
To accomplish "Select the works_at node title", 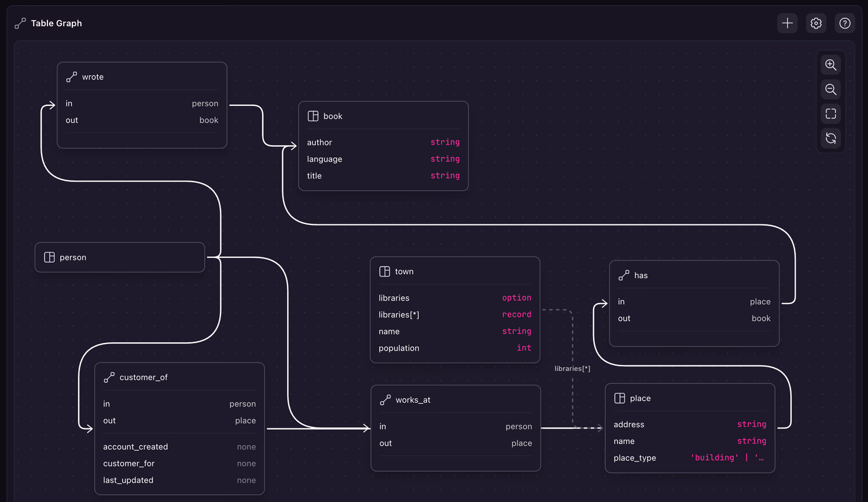I will pyautogui.click(x=413, y=400).
